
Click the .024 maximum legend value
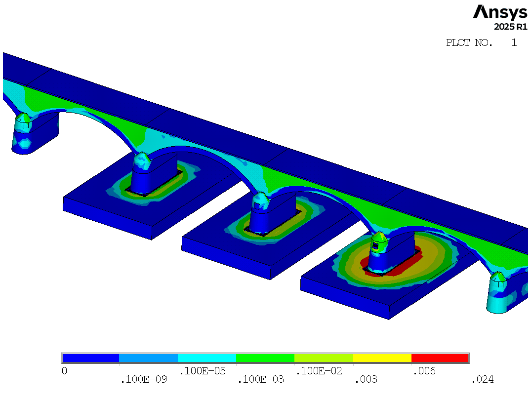[x=483, y=379]
